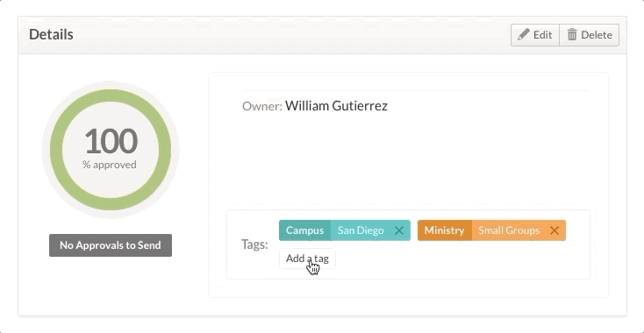This screenshot has height=333, width=644.
Task: Click the Delete trash can icon
Action: pyautogui.click(x=572, y=34)
